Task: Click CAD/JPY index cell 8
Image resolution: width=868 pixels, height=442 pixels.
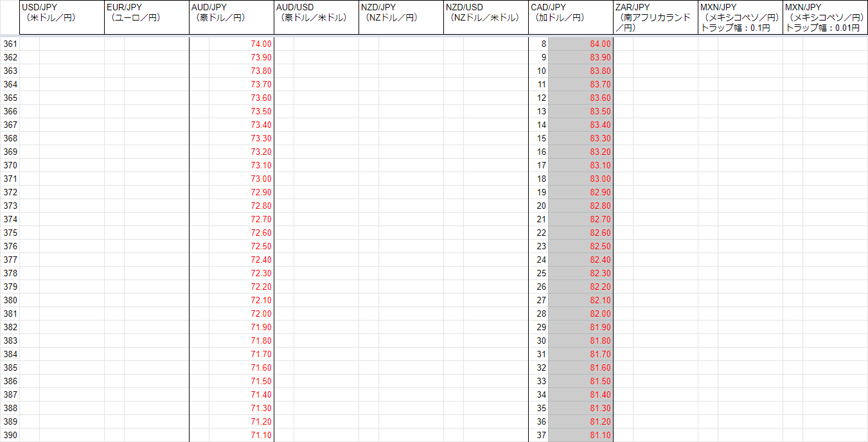Action: (538, 44)
